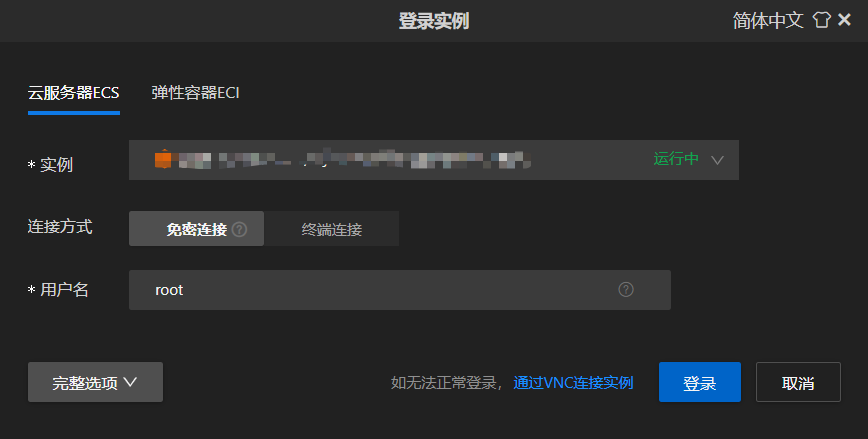Click the 实例 selection box

point(434,159)
